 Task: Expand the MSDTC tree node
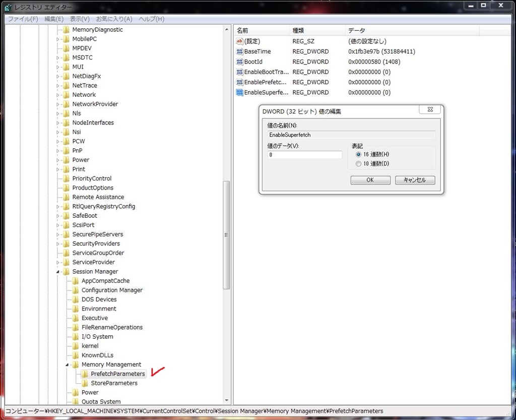(x=58, y=57)
